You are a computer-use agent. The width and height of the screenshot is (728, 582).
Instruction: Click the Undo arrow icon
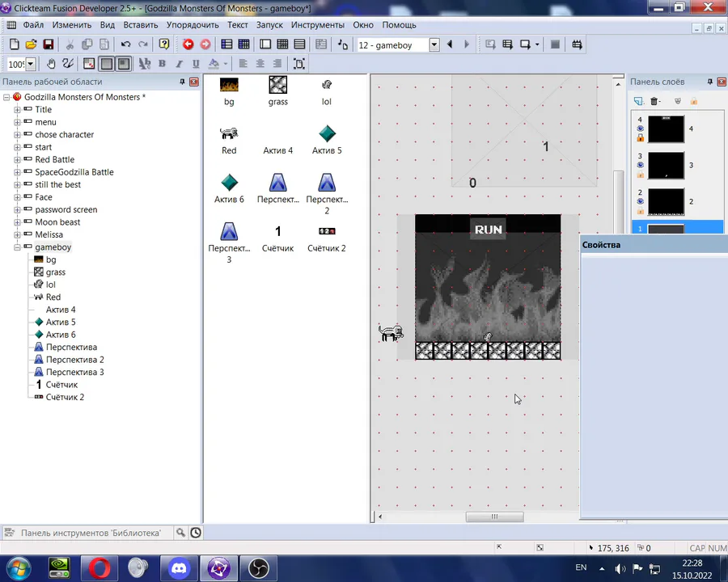126,44
